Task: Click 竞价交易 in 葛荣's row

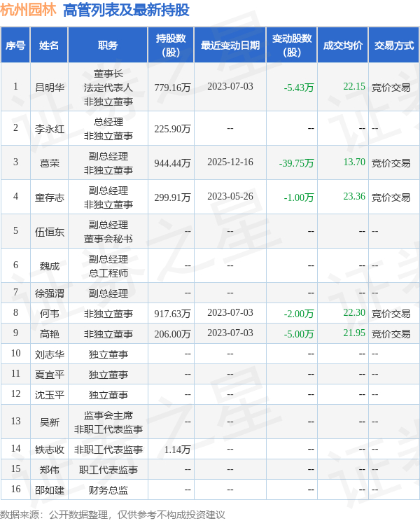Action: tap(391, 162)
